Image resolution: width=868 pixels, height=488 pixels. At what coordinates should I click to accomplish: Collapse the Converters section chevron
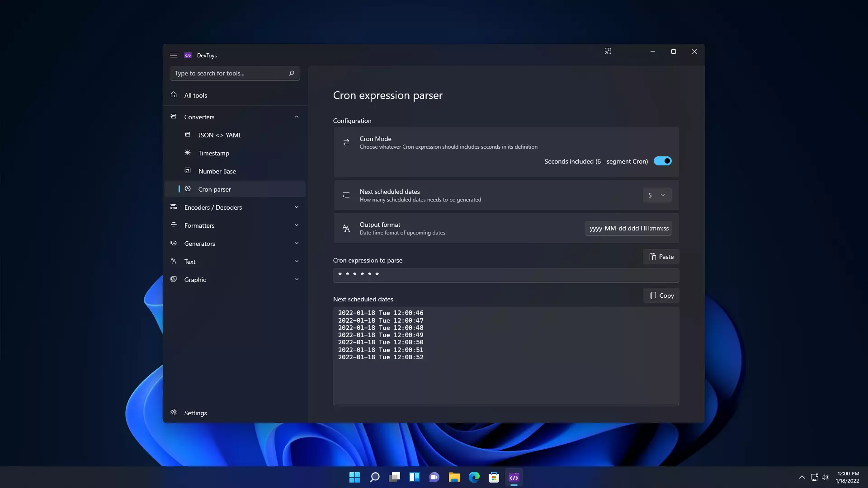(x=297, y=117)
